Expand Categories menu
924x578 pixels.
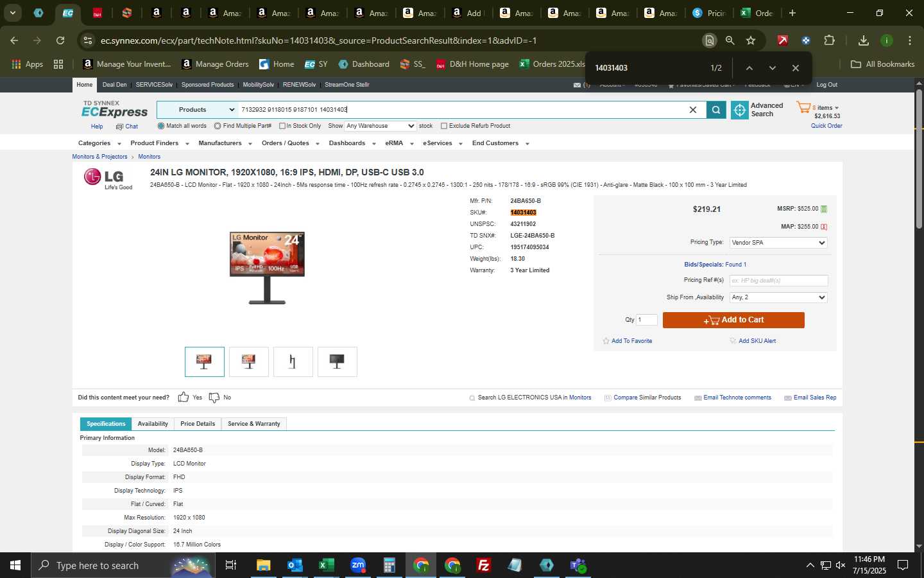(x=99, y=143)
